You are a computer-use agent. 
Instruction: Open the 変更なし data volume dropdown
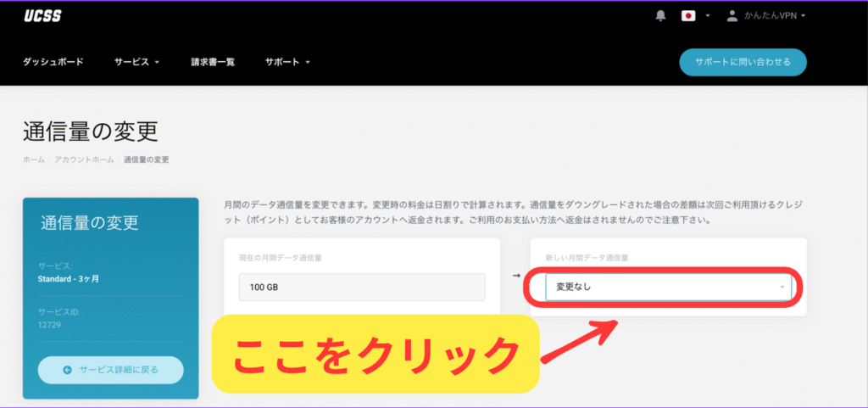point(668,287)
